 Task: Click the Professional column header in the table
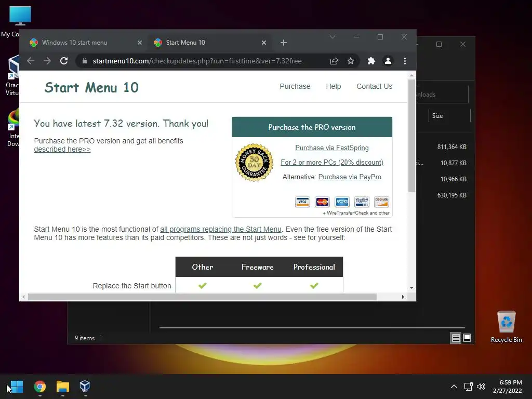[314, 267]
